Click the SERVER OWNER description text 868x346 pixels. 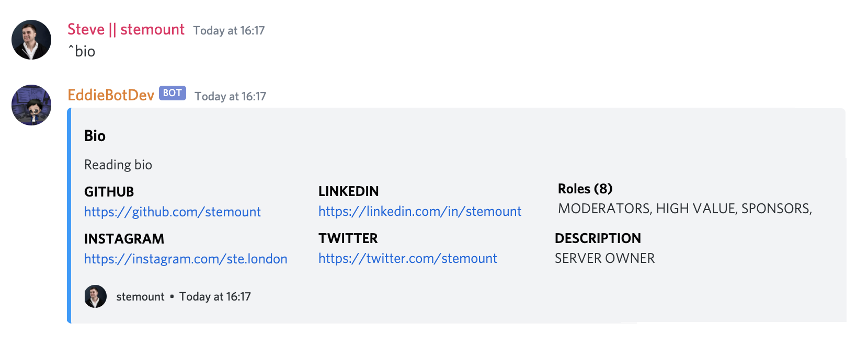[604, 258]
